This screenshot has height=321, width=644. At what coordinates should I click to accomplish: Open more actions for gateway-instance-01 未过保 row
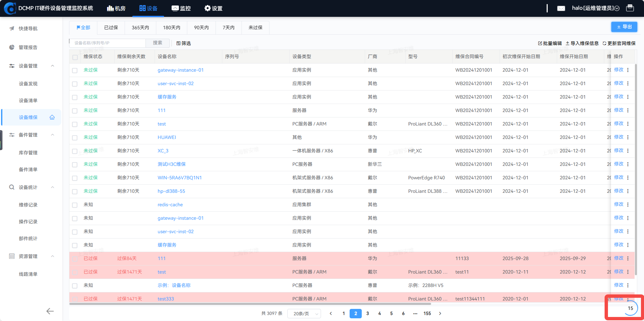click(x=628, y=70)
